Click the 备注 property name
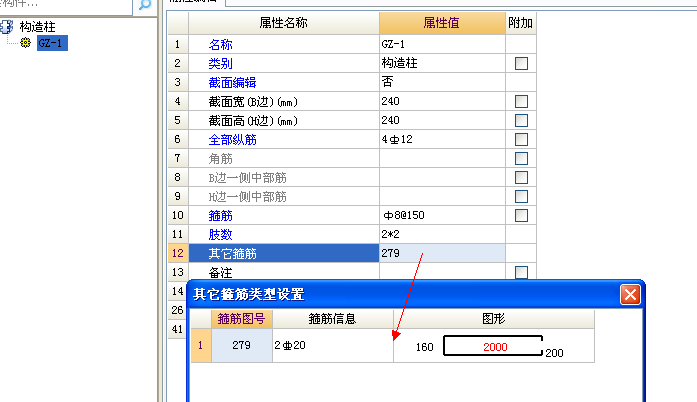This screenshot has height=402, width=697. pyautogui.click(x=220, y=273)
